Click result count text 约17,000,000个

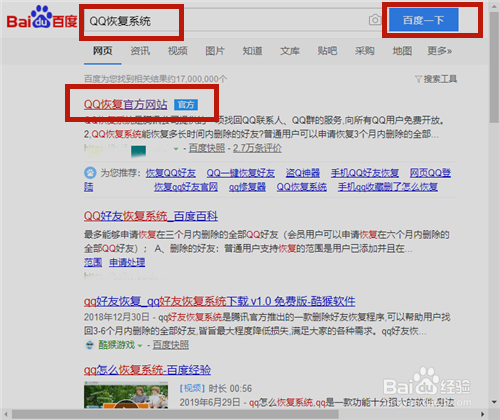click(x=198, y=79)
